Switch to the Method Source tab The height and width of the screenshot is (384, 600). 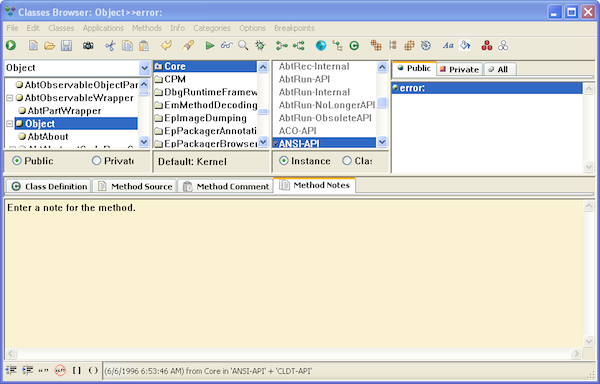134,186
